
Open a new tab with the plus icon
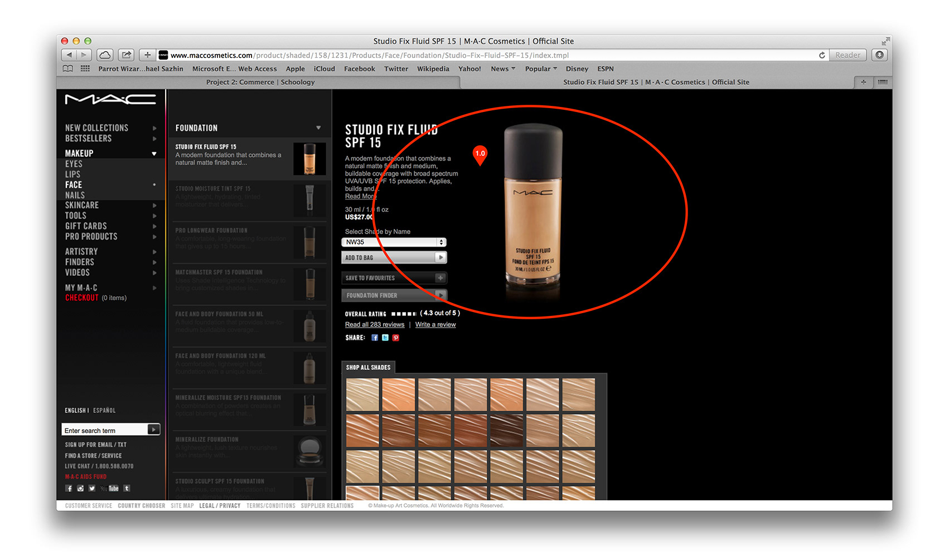coord(863,82)
